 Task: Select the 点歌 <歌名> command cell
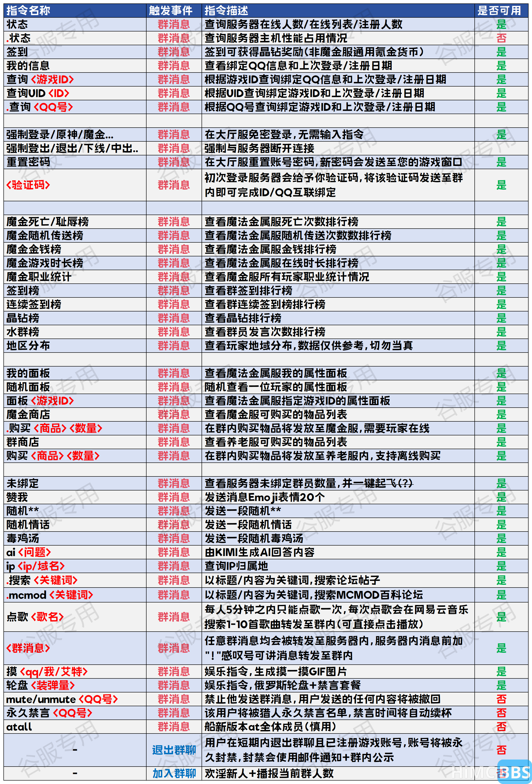75,617
